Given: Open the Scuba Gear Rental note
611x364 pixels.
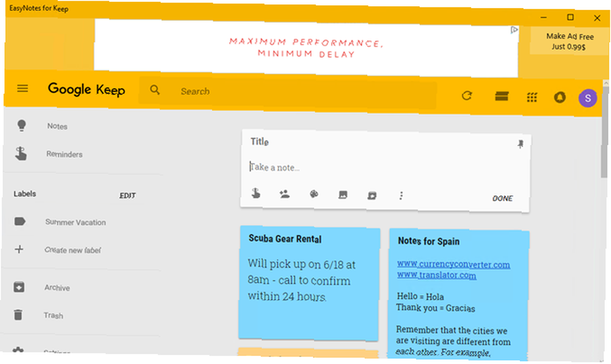Looking at the screenshot, I should coord(309,283).
